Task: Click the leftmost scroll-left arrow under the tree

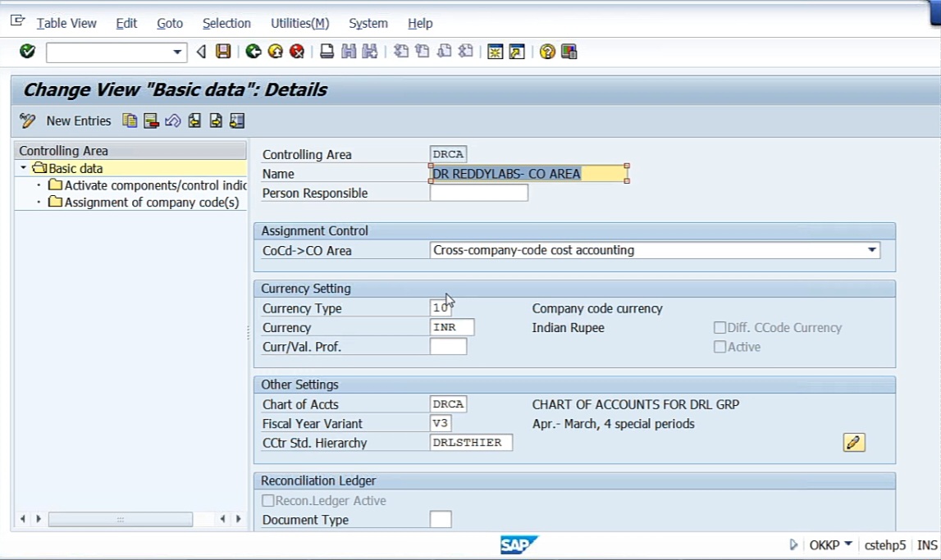Action: (23, 519)
